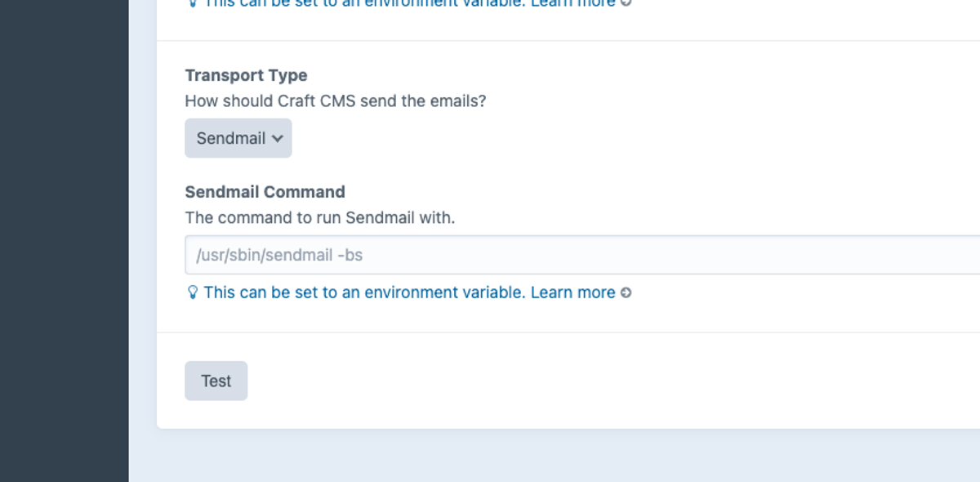Select the Transport Type heading label
The height and width of the screenshot is (482, 980).
point(246,75)
